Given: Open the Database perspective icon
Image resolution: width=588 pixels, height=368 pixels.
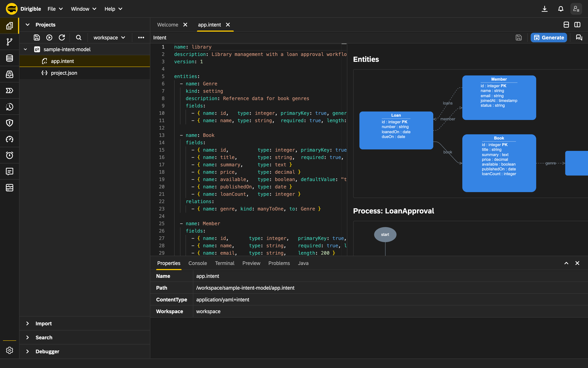Looking at the screenshot, I should click(10, 58).
